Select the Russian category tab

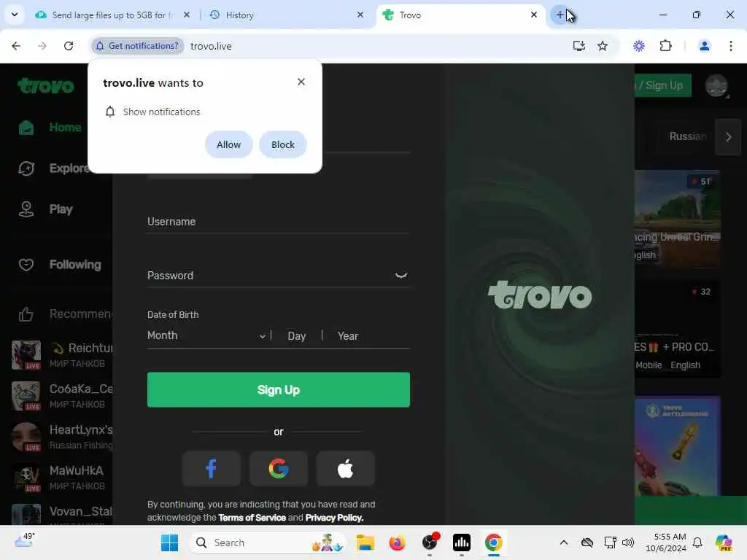point(687,136)
